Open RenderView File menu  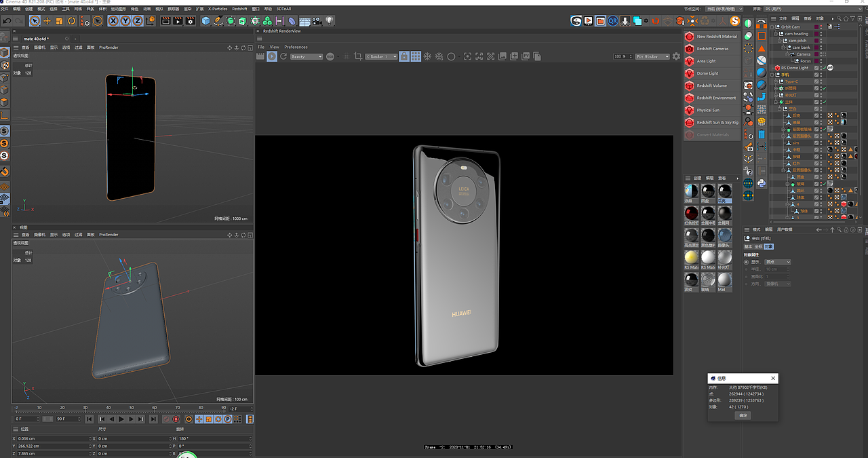(x=261, y=47)
